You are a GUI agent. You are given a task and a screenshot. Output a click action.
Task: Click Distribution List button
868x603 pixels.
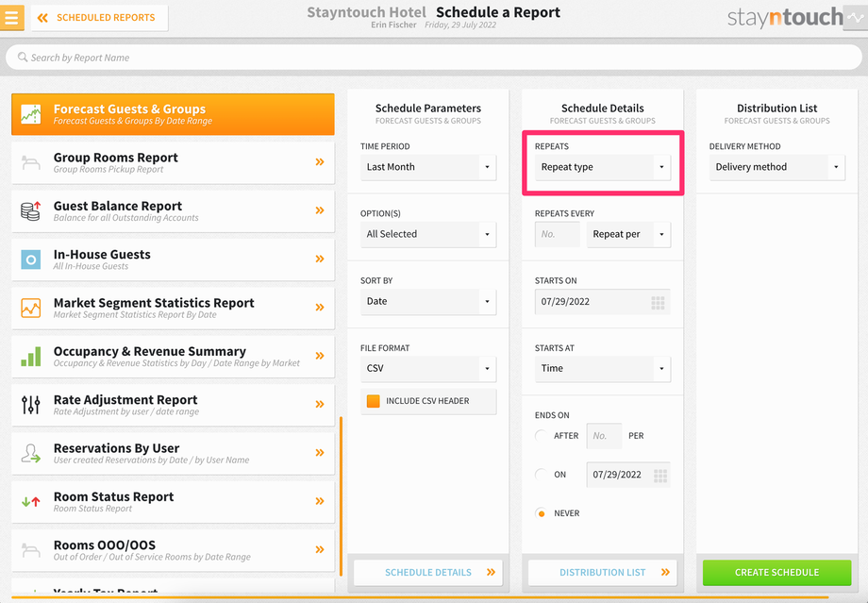pos(602,573)
